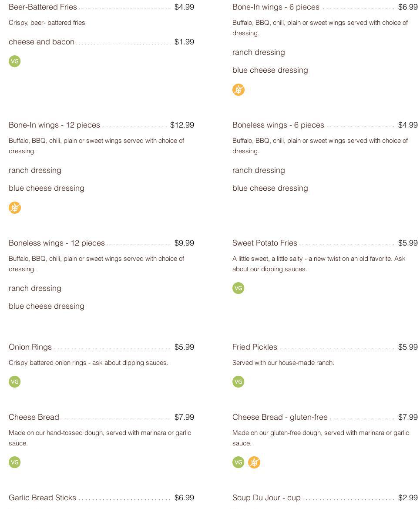The width and height of the screenshot is (420, 509).
Task: Click the VG icon under Beer-Battered Fries
Action: [15, 61]
